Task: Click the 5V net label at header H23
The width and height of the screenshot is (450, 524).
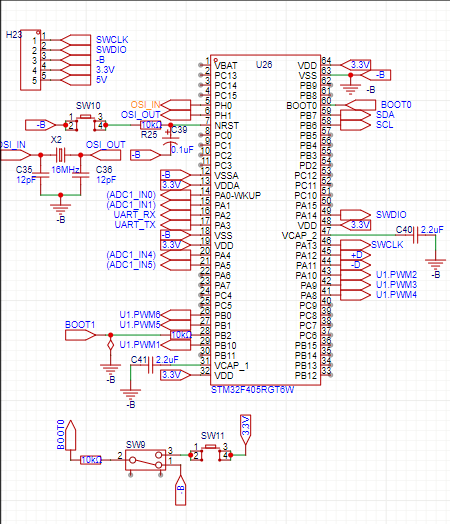Action: (x=102, y=80)
